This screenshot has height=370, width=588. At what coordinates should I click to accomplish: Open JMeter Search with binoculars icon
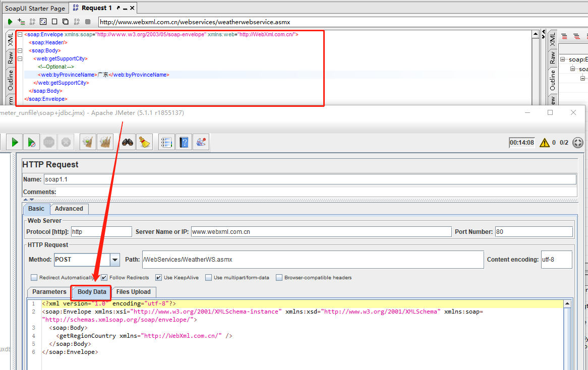128,142
